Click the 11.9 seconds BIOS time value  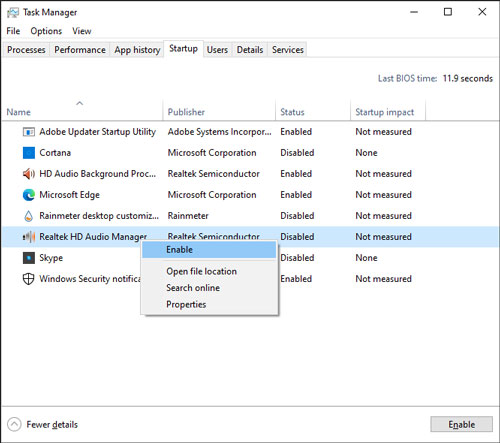pos(468,79)
